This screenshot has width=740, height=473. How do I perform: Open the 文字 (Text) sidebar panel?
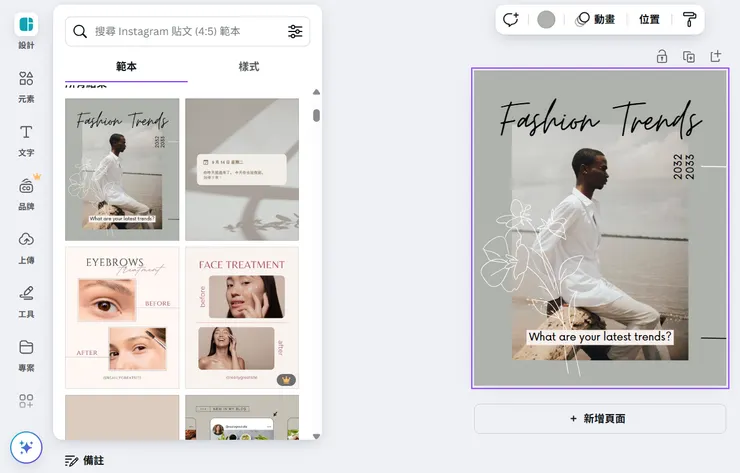(x=26, y=141)
